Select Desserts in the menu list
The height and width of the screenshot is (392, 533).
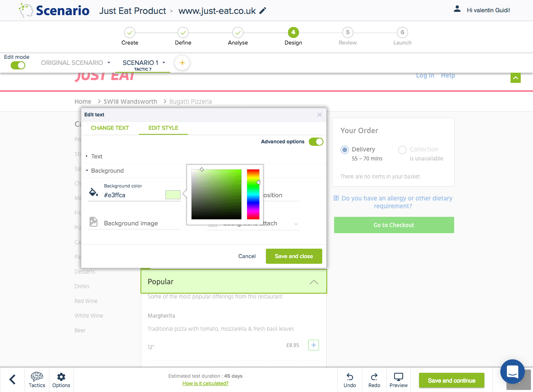point(85,272)
